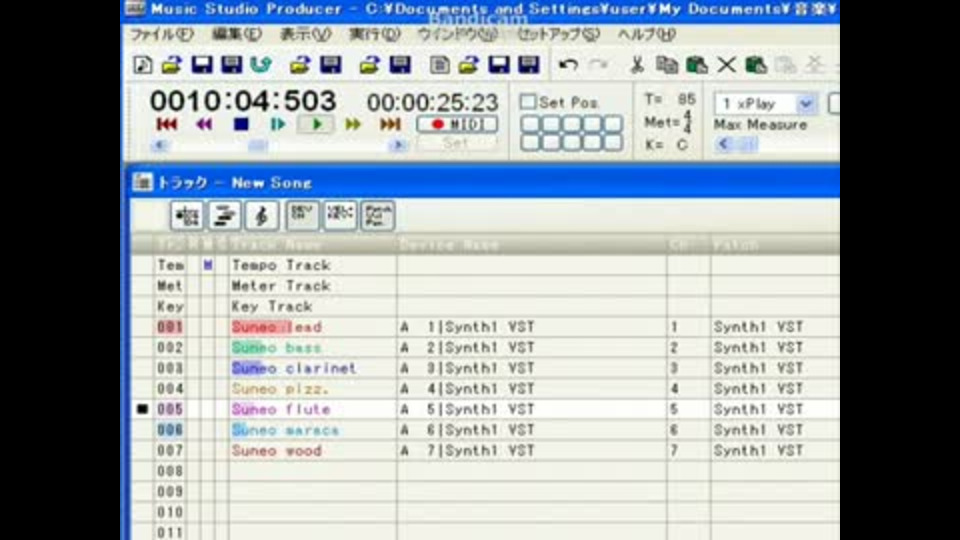Open the ウインドウ(W) menu

(457, 34)
